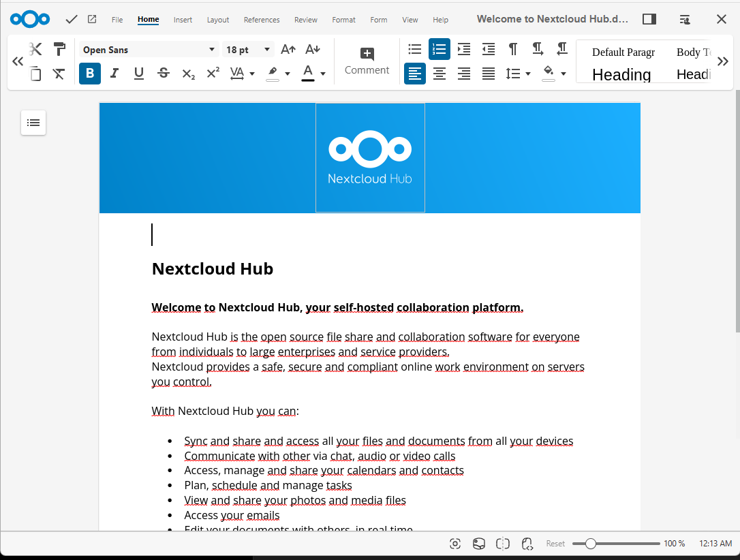The image size is (740, 560).
Task: Click the Reset zoom button
Action: (x=555, y=544)
